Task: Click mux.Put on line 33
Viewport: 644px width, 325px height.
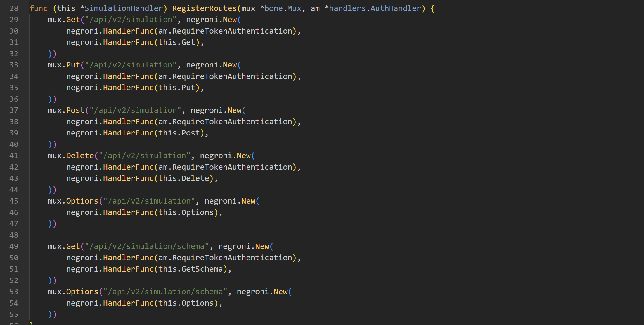Action: pos(64,65)
